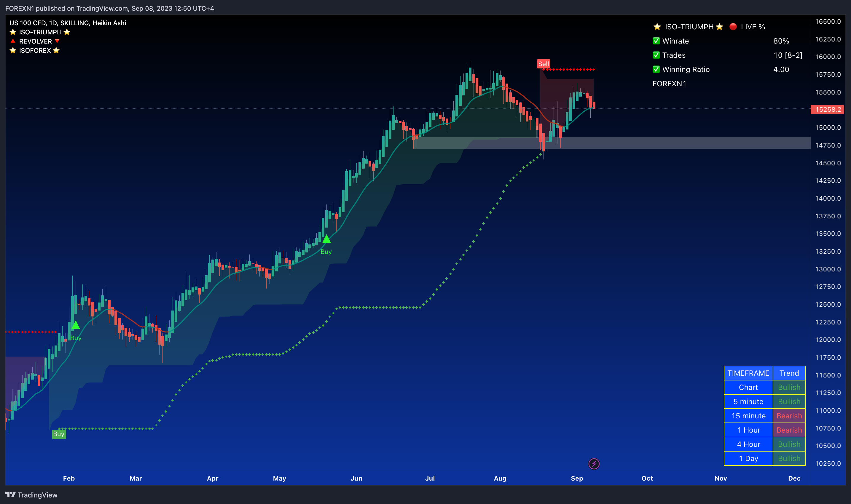The width and height of the screenshot is (851, 504).
Task: Click the Bullish cell for 1 Day
Action: tap(789, 458)
